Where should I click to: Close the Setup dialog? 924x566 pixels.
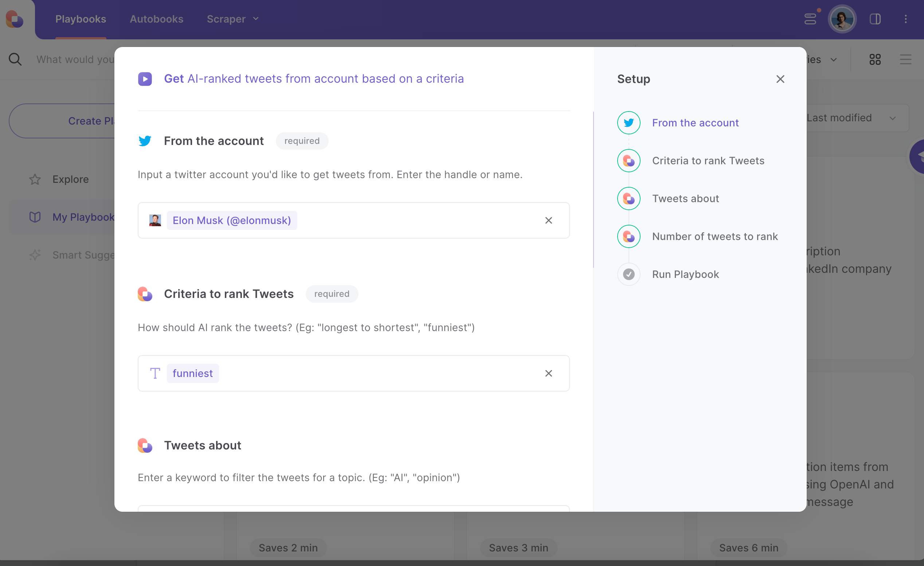coord(780,79)
